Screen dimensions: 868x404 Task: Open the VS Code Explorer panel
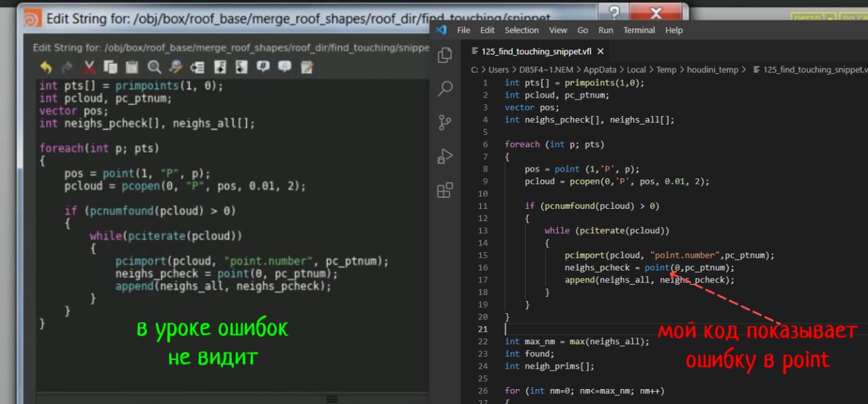[445, 56]
